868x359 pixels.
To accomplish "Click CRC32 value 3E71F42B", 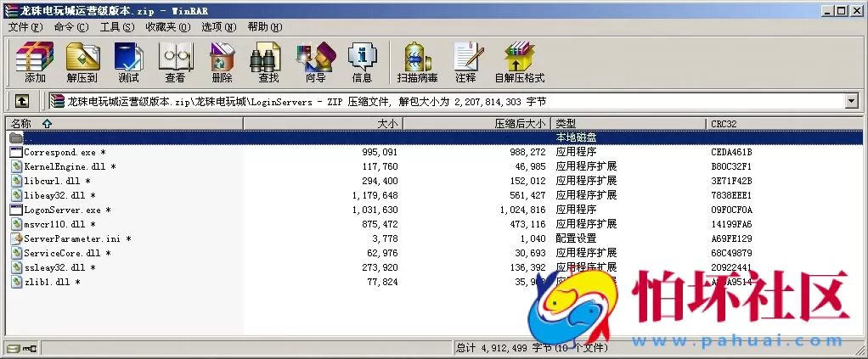I will (x=731, y=181).
